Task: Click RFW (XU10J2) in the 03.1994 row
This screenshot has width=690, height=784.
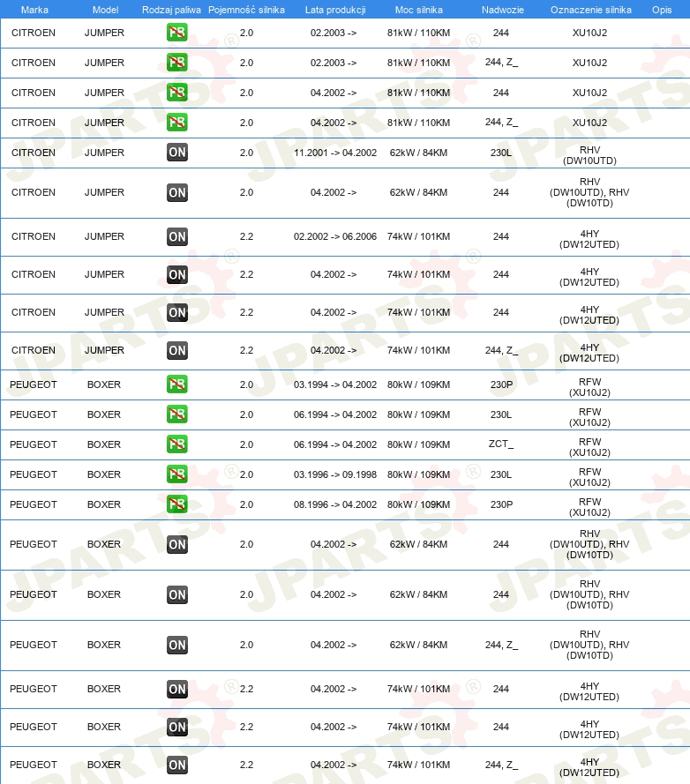Action: 590,387
